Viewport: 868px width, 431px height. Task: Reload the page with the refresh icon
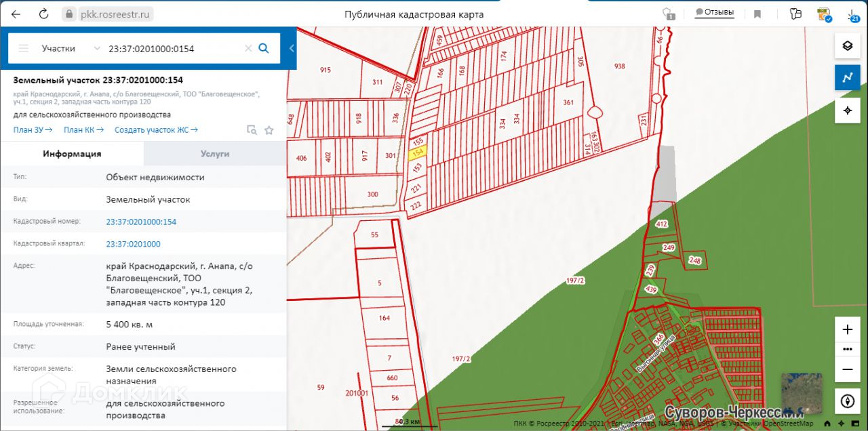coord(43,14)
